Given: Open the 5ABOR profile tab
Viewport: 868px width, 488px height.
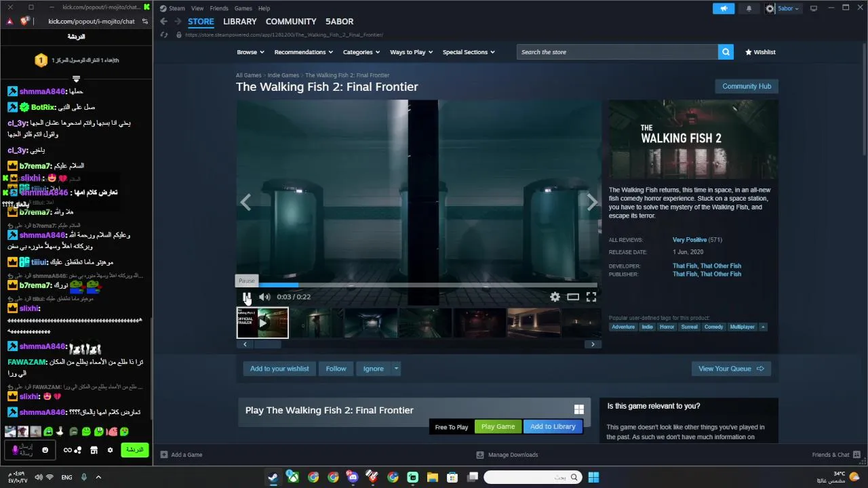Looking at the screenshot, I should tap(339, 22).
